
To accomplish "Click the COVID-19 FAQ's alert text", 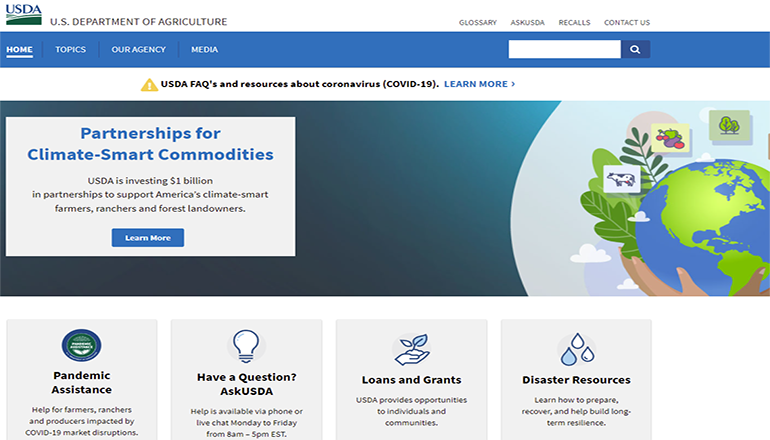I will click(300, 84).
